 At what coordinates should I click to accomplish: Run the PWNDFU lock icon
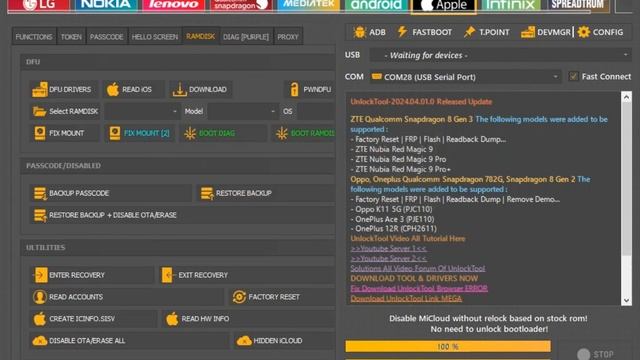click(294, 89)
